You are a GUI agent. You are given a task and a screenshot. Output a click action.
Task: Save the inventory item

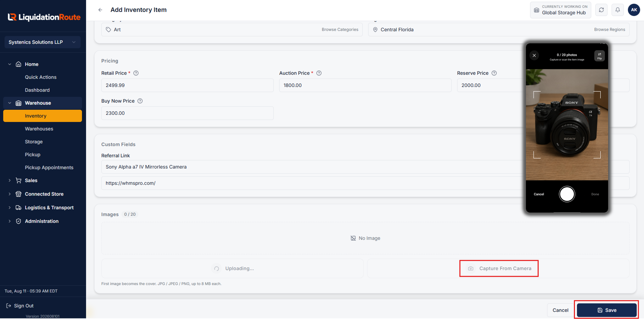tap(607, 310)
